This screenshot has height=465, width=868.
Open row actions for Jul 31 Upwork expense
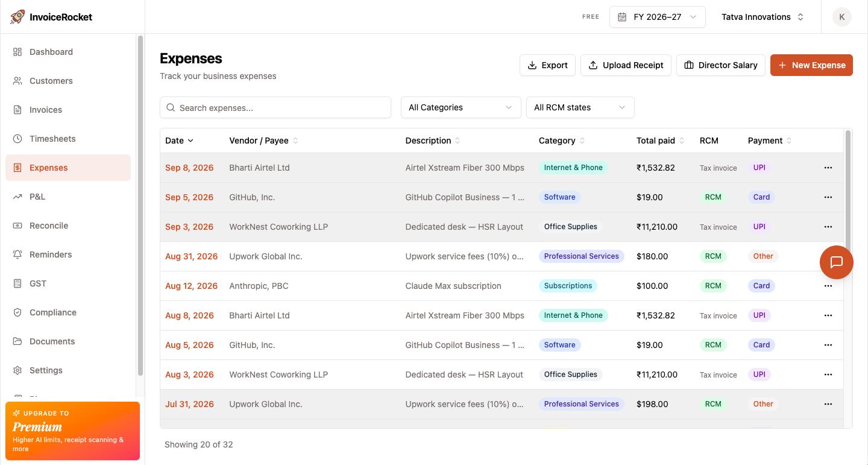click(x=828, y=404)
